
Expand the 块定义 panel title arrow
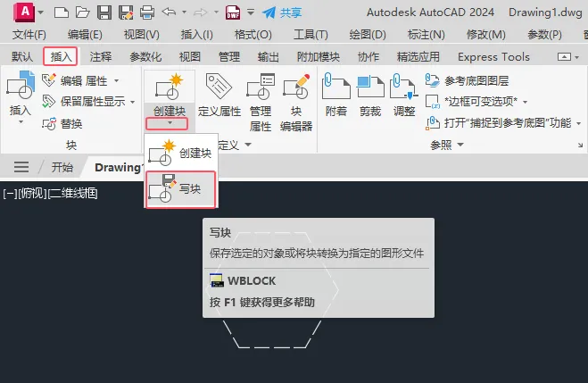(248, 145)
